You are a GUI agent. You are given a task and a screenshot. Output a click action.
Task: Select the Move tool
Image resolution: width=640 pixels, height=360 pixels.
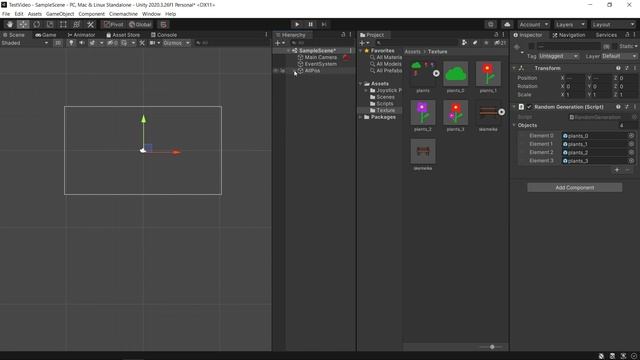point(23,24)
